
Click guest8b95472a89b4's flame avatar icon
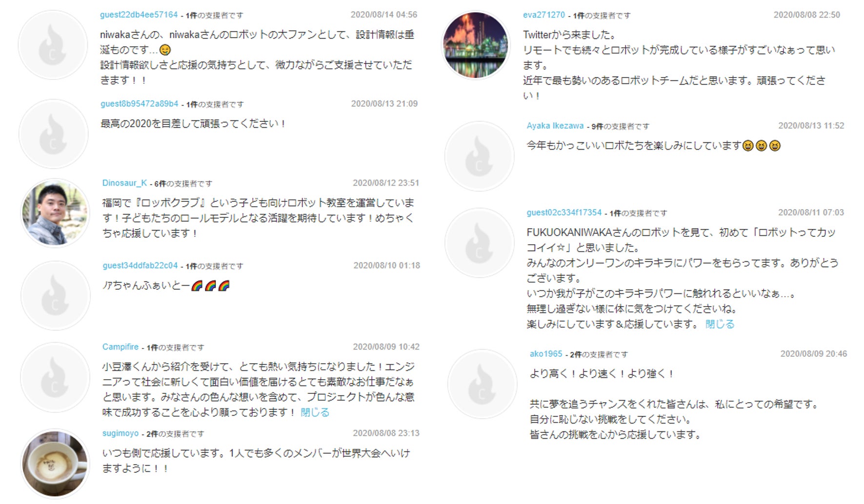tap(53, 134)
